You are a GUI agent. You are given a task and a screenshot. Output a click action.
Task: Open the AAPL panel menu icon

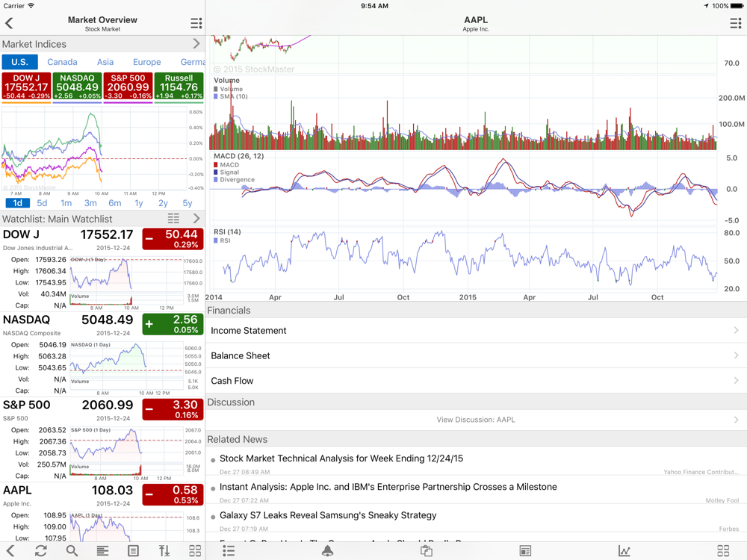tap(736, 23)
